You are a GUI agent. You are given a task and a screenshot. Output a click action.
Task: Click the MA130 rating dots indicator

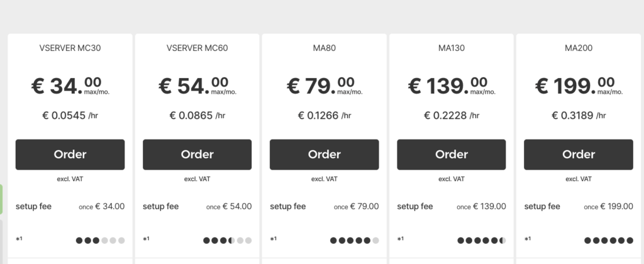482,240
